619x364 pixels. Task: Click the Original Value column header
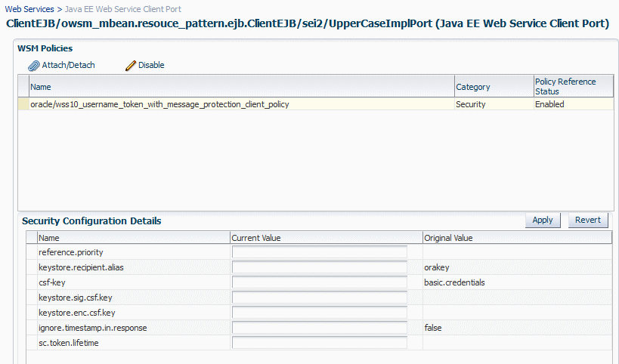[x=517, y=238]
